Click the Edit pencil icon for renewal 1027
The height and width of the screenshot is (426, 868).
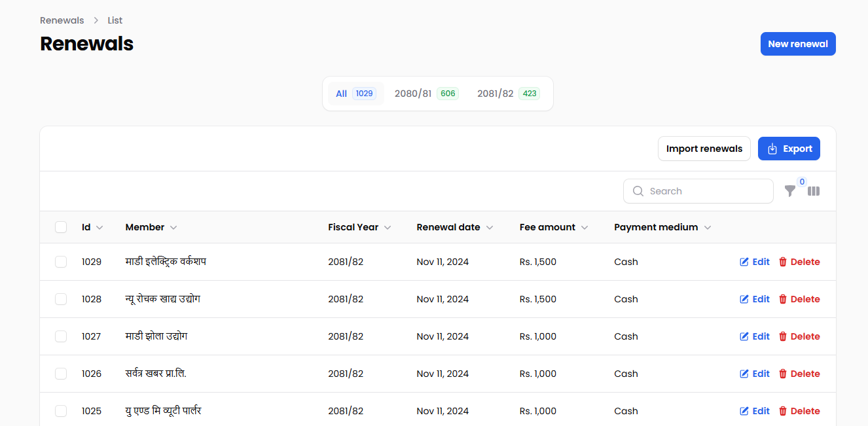click(x=744, y=336)
